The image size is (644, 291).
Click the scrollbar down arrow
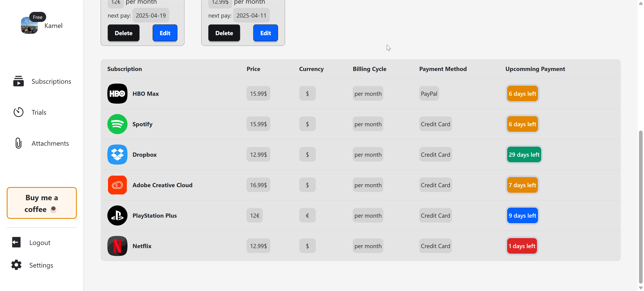(x=640, y=288)
